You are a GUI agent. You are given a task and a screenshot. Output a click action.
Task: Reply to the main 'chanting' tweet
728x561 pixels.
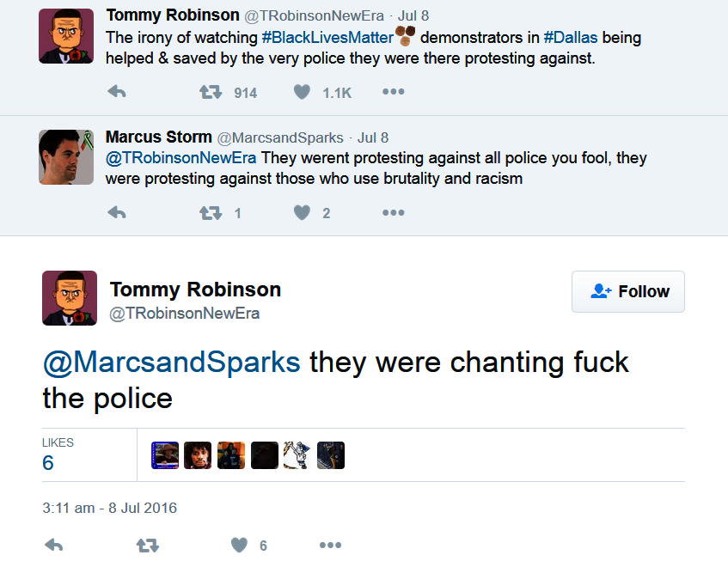tap(53, 545)
